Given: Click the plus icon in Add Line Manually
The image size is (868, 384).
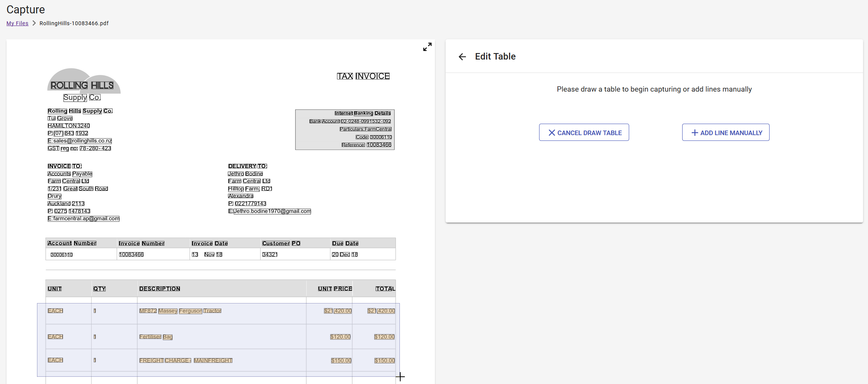Looking at the screenshot, I should pyautogui.click(x=694, y=133).
